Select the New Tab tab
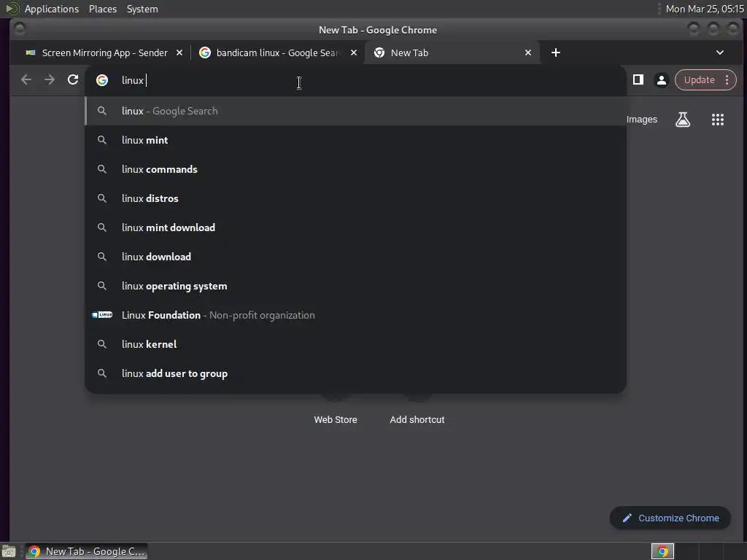The width and height of the screenshot is (747, 560). pos(452,52)
